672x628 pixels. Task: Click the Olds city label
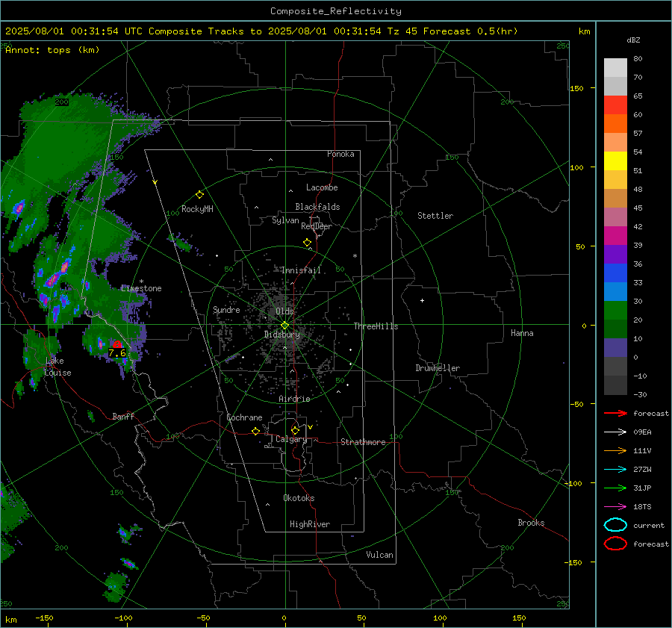click(284, 311)
